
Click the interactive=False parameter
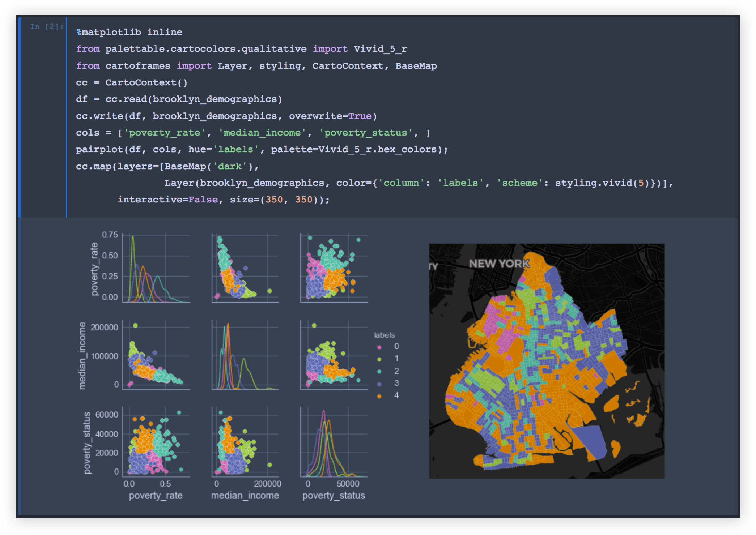coord(167,199)
